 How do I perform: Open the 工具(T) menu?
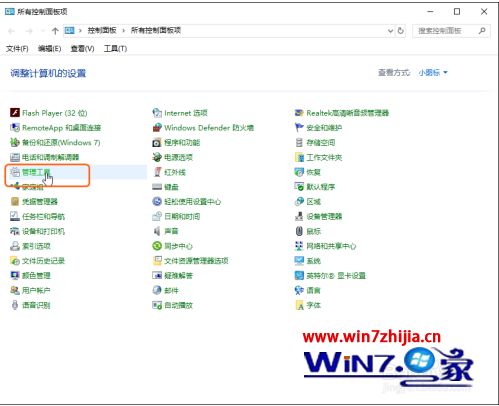tap(115, 49)
